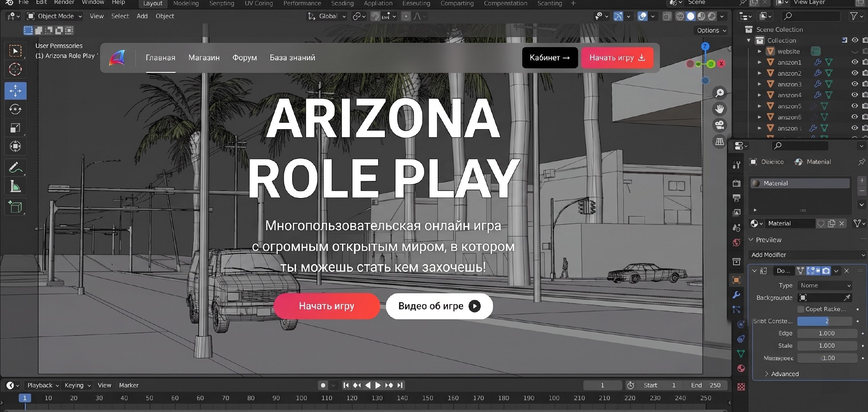Jump to the timeline end frame
This screenshot has width=868, height=412.
tap(400, 385)
